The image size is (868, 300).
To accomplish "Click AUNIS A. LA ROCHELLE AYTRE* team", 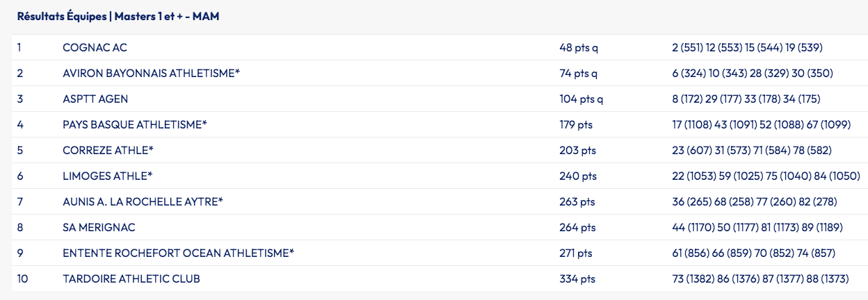I will coord(143,202).
